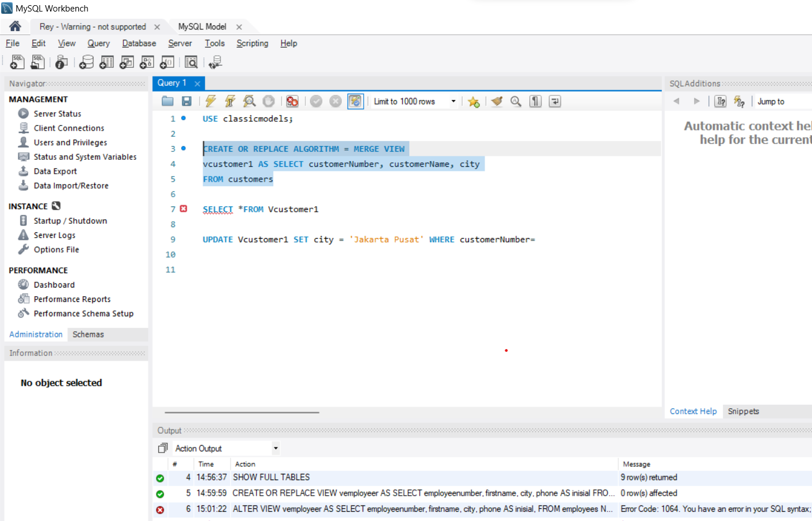Create a new SQL tab from toolbar

[17, 62]
